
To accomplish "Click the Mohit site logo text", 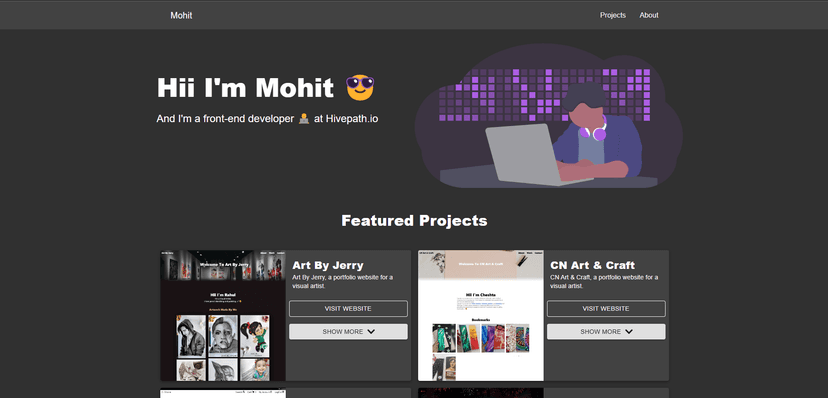I will 181,15.
